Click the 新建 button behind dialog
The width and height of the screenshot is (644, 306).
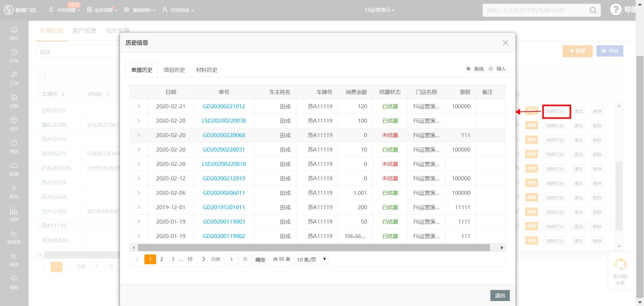(x=577, y=51)
